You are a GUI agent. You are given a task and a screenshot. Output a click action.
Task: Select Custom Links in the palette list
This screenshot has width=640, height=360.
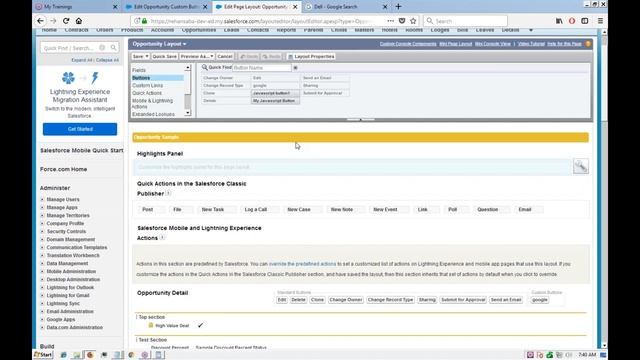click(x=147, y=85)
